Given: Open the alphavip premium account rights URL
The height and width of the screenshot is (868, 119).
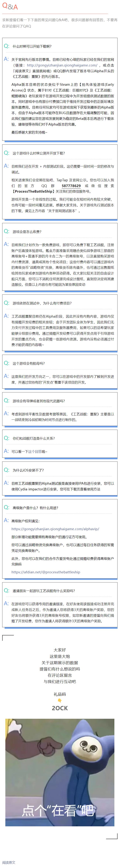Looking at the screenshot, I should tap(55, 529).
